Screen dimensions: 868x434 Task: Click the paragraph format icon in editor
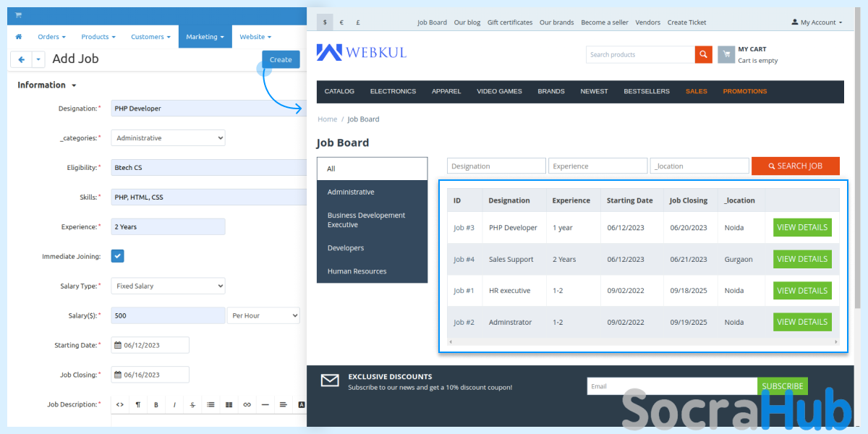(138, 404)
